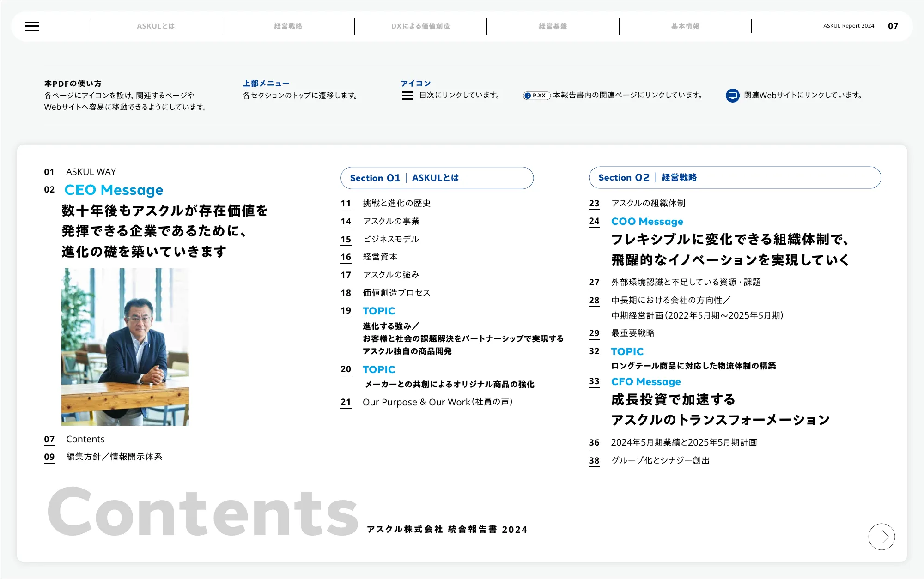Open the 価値創造プロセス contents entry
The image size is (924, 579).
click(396, 293)
